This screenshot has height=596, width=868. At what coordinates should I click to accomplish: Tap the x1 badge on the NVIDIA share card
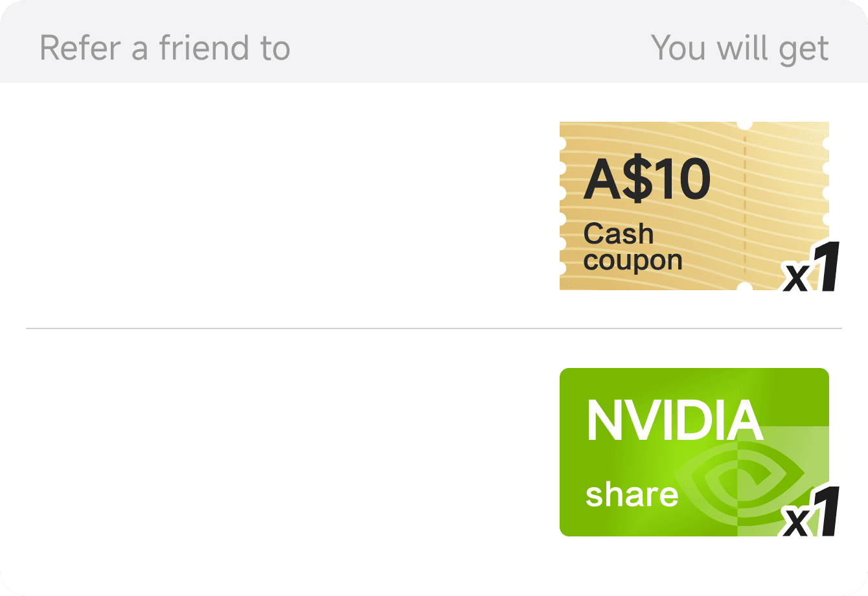tap(811, 514)
